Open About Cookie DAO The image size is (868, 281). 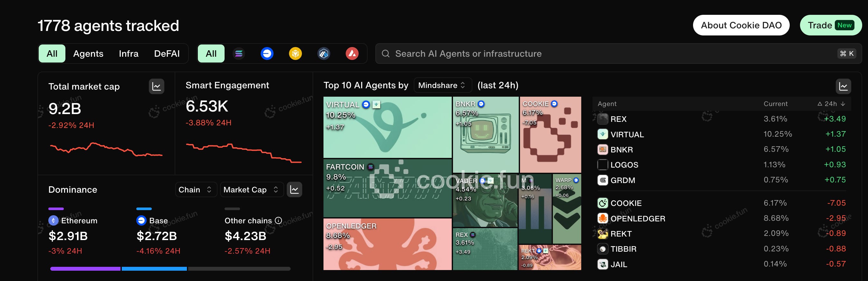coord(741,25)
